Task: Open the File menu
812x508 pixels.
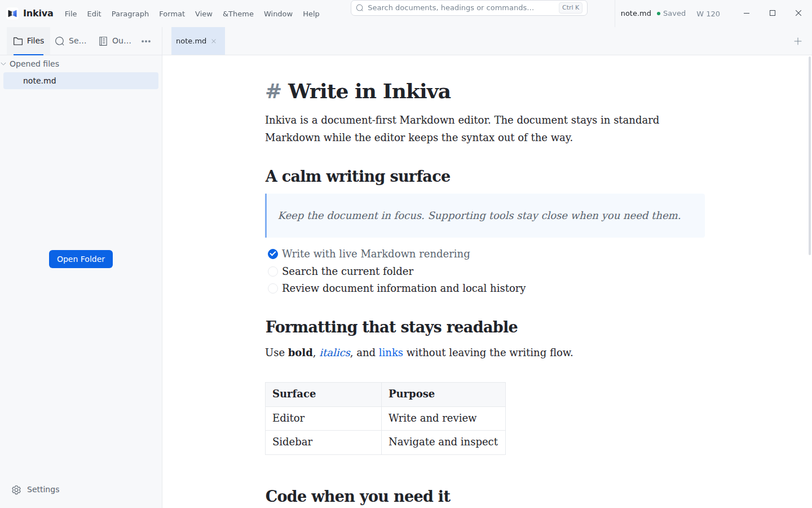Action: pyautogui.click(x=70, y=14)
